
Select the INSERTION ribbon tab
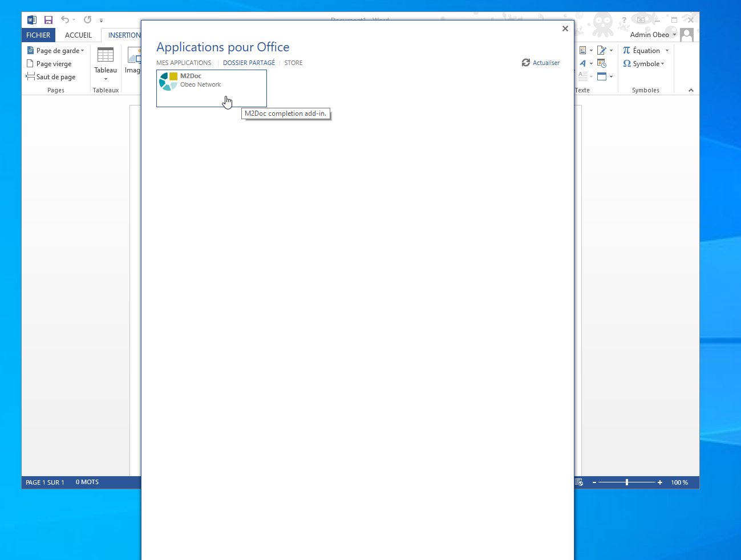point(124,35)
